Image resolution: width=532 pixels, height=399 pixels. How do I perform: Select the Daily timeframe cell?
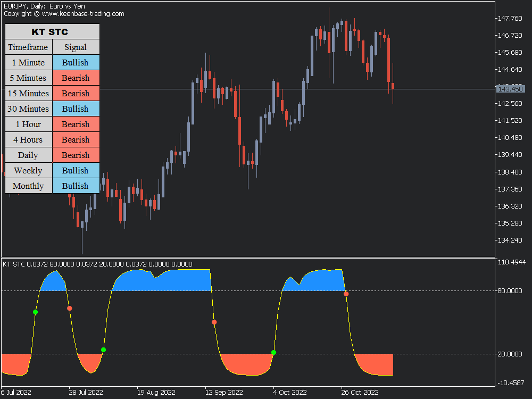click(x=29, y=155)
